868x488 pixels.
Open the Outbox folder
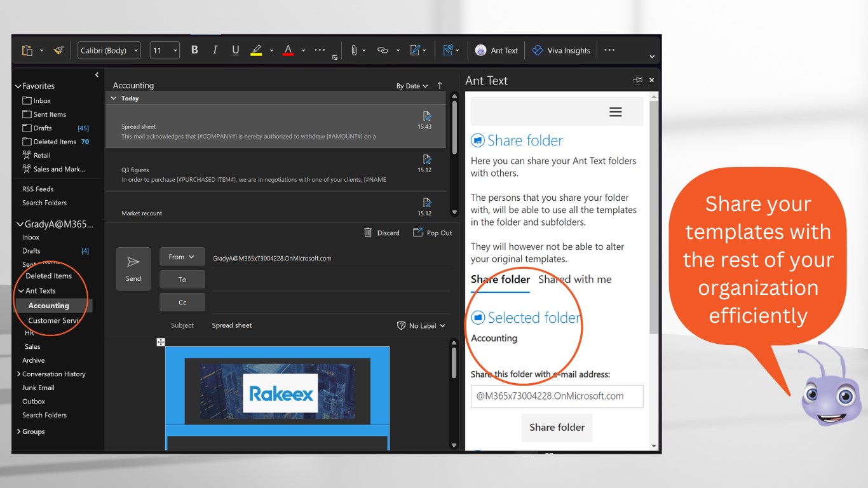point(34,402)
